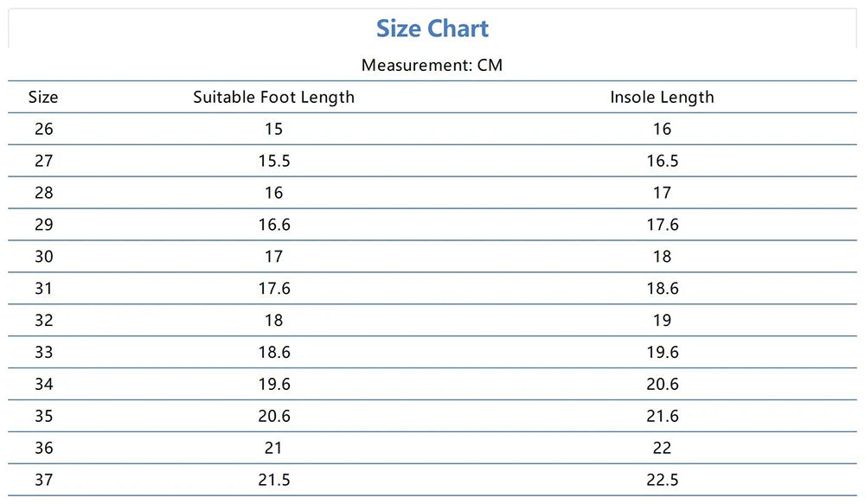Click size 36 row label
The height and width of the screenshot is (504, 865).
(x=43, y=448)
